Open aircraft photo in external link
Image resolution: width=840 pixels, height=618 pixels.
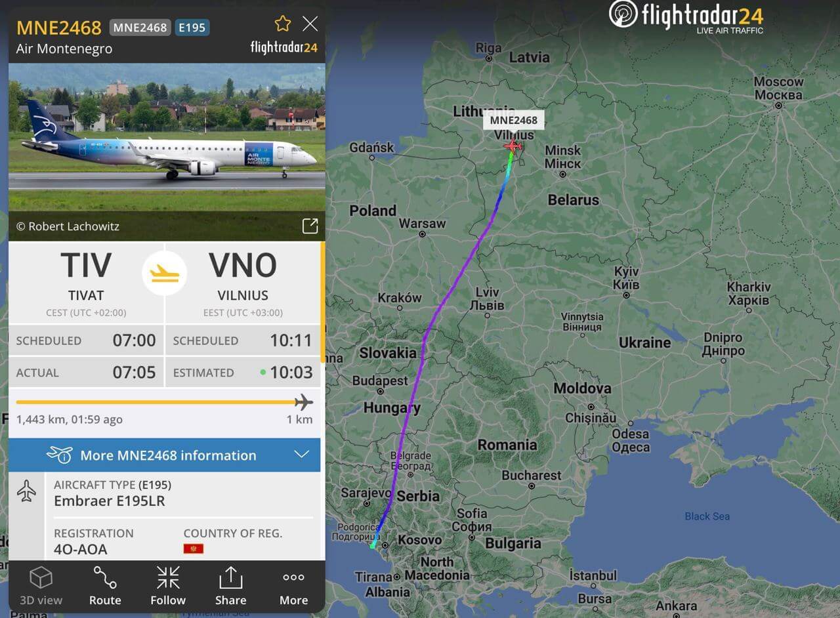pos(310,226)
